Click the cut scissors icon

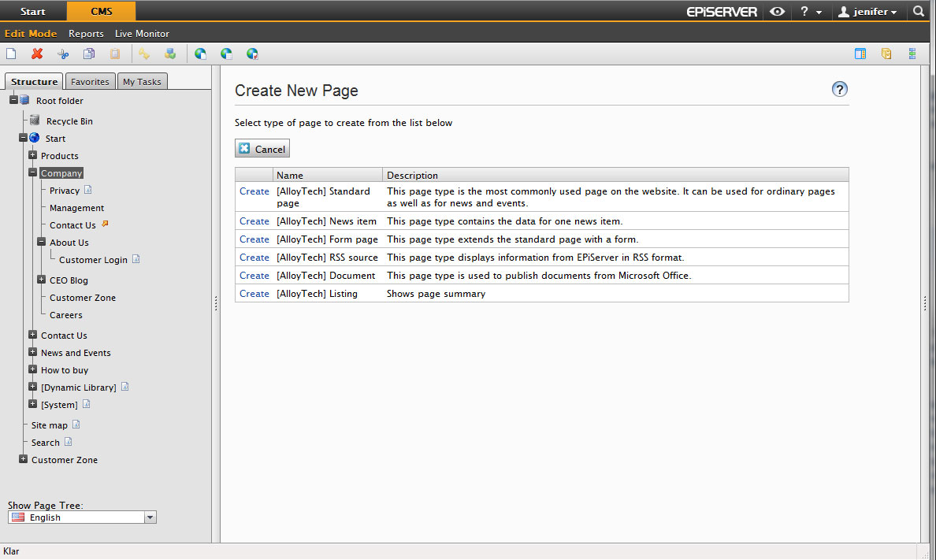click(x=63, y=54)
